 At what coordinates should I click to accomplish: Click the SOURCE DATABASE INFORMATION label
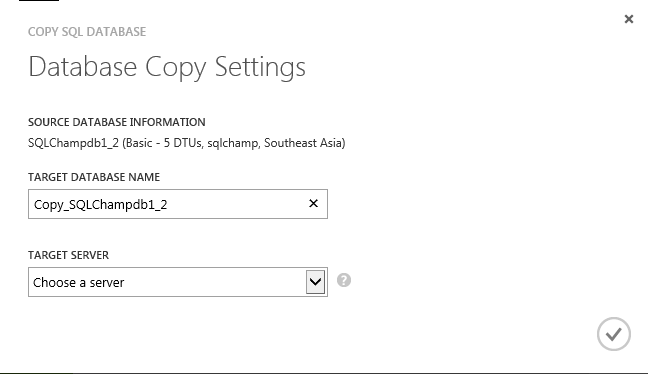pyautogui.click(x=117, y=122)
